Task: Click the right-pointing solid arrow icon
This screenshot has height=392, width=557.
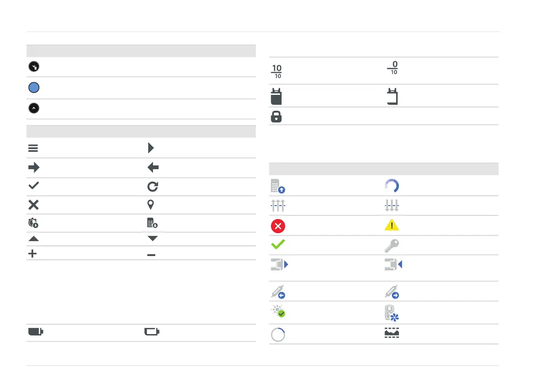Action: tap(34, 168)
